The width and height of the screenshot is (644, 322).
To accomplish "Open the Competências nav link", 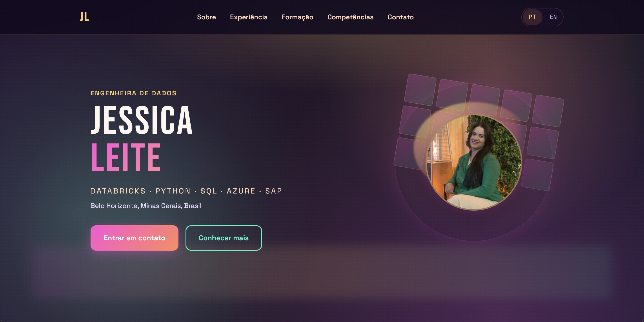I will click(350, 17).
